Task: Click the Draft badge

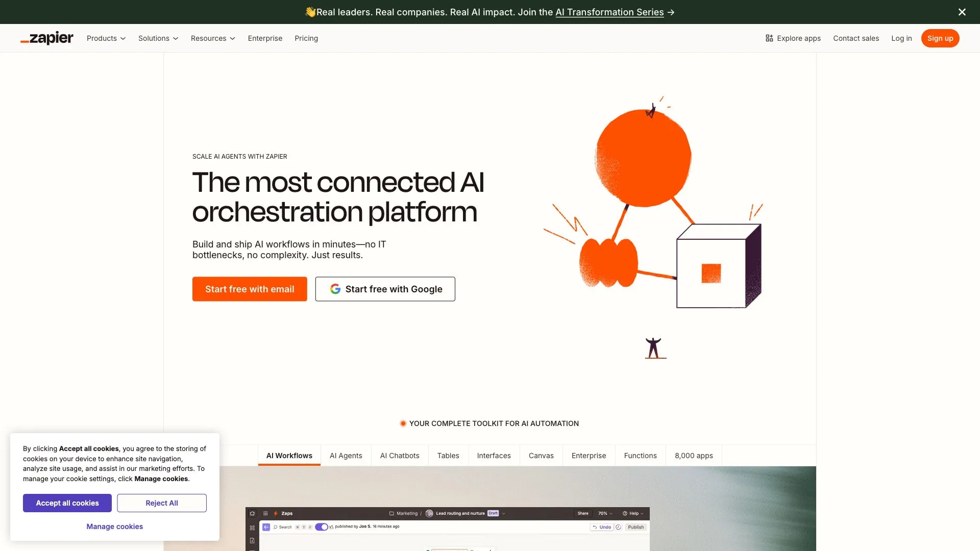Action: [493, 513]
